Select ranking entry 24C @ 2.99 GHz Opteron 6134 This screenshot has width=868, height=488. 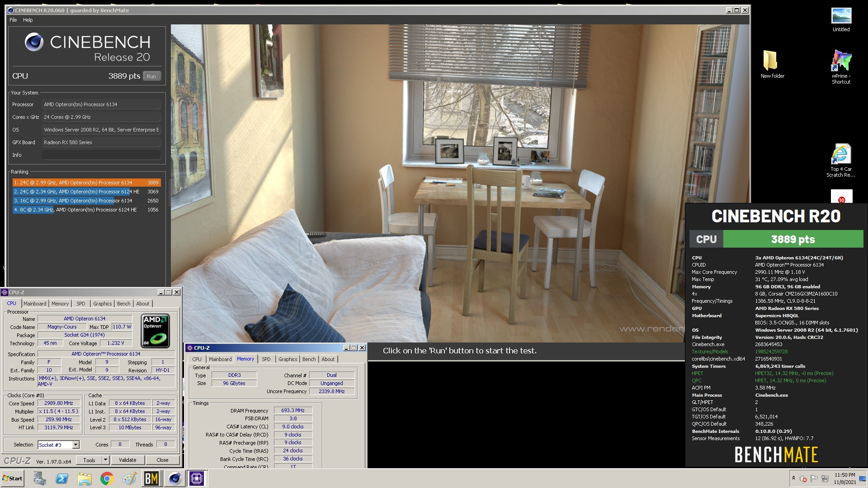click(86, 183)
